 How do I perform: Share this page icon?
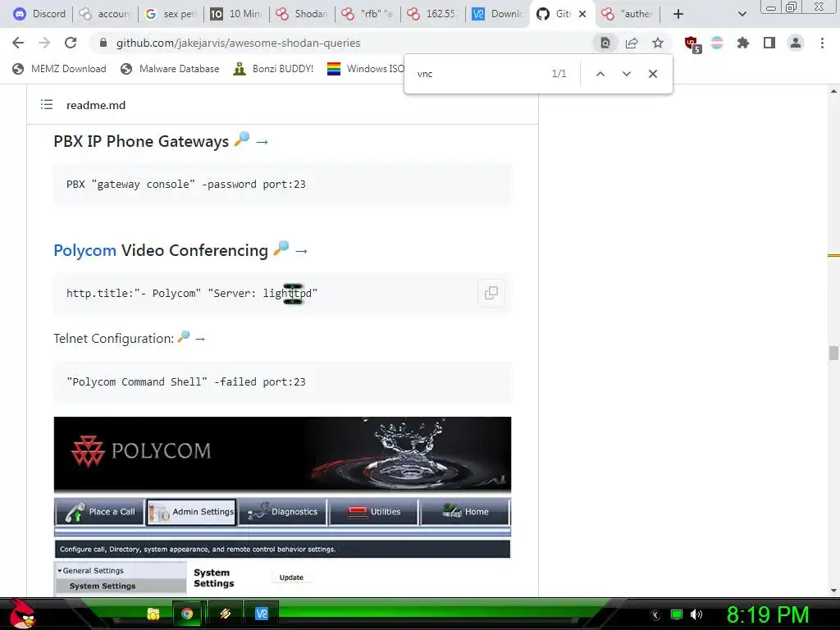pos(632,43)
